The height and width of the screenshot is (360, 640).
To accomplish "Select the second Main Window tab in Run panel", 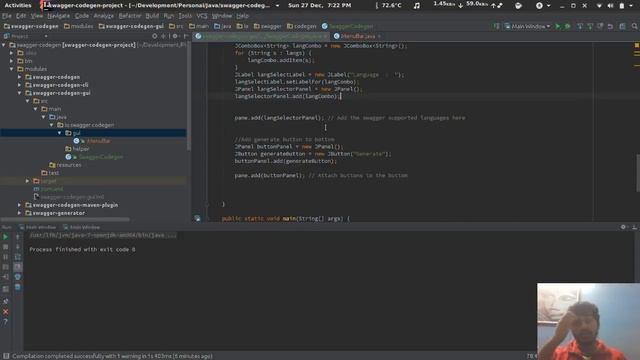I will click(82, 227).
